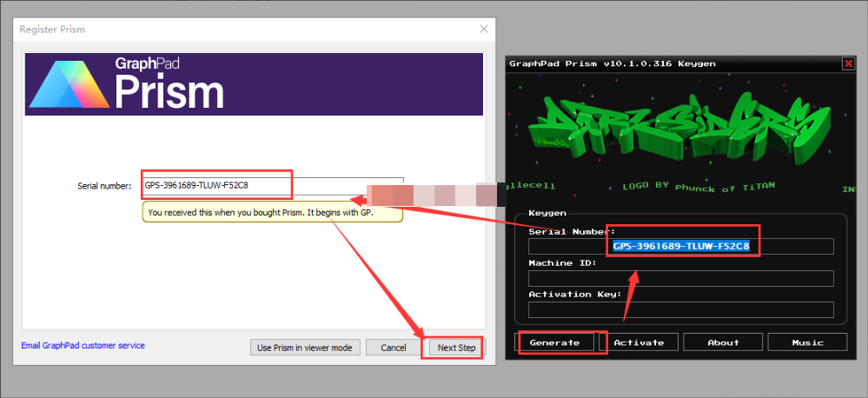Click the 'Machine ID:' label
The height and width of the screenshot is (398, 868).
[x=562, y=263]
